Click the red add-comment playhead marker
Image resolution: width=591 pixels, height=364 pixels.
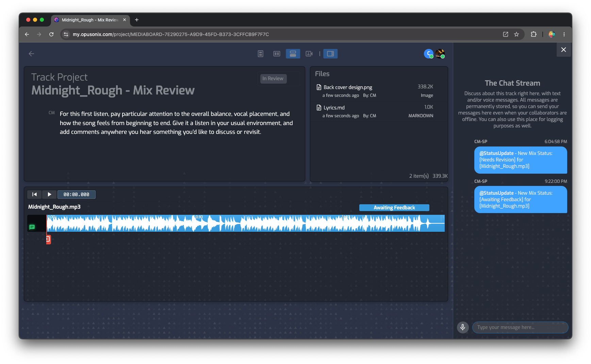tap(48, 239)
